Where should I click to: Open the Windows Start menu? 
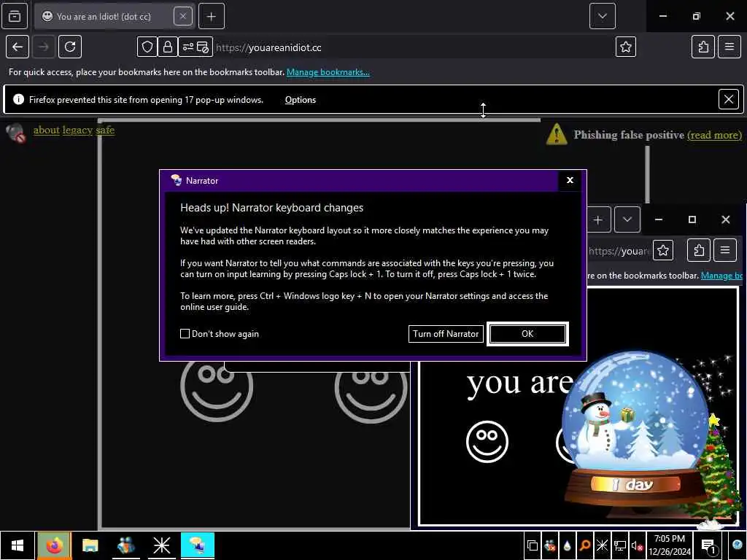[x=18, y=545]
